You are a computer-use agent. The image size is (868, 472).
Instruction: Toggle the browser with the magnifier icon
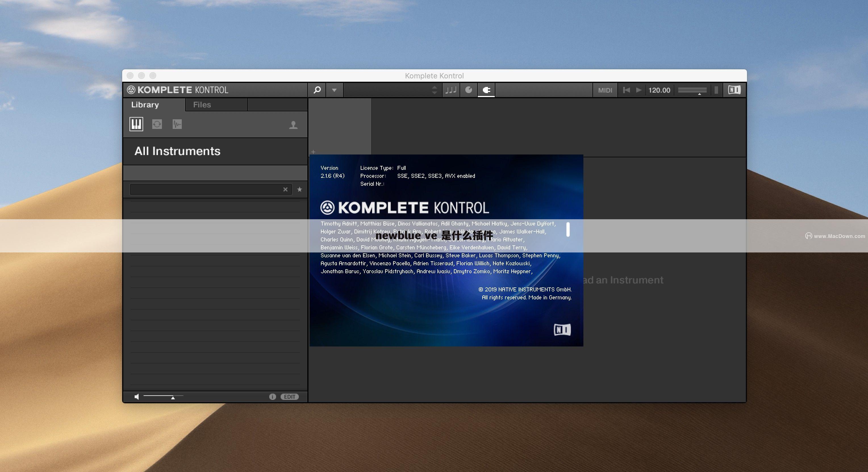(x=317, y=90)
